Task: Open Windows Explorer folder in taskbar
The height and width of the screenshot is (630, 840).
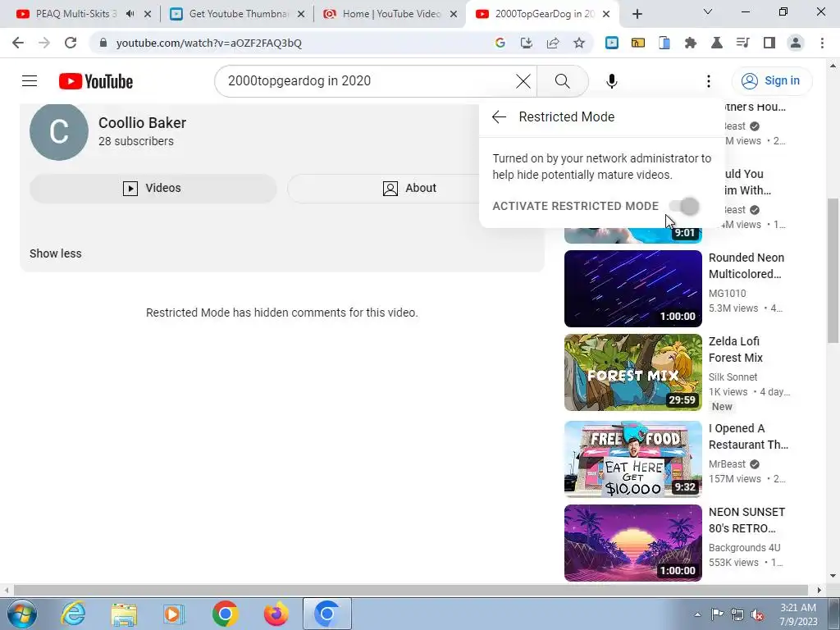Action: (x=124, y=614)
